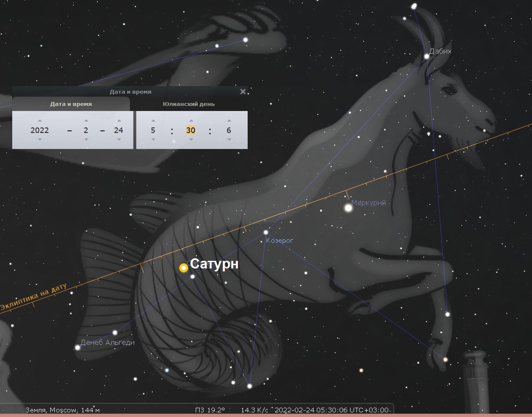Image resolution: width=532 pixels, height=417 pixels.
Task: Select the Mercury planet dot
Action: click(348, 208)
